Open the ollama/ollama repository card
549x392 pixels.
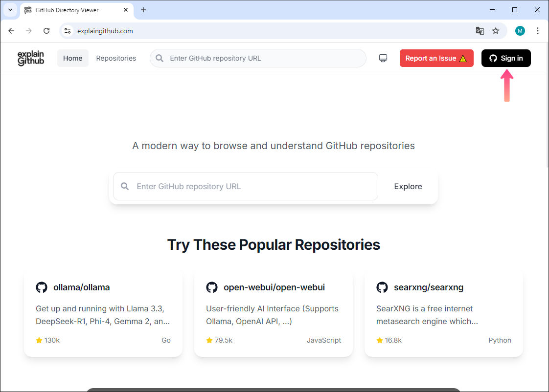click(103, 313)
